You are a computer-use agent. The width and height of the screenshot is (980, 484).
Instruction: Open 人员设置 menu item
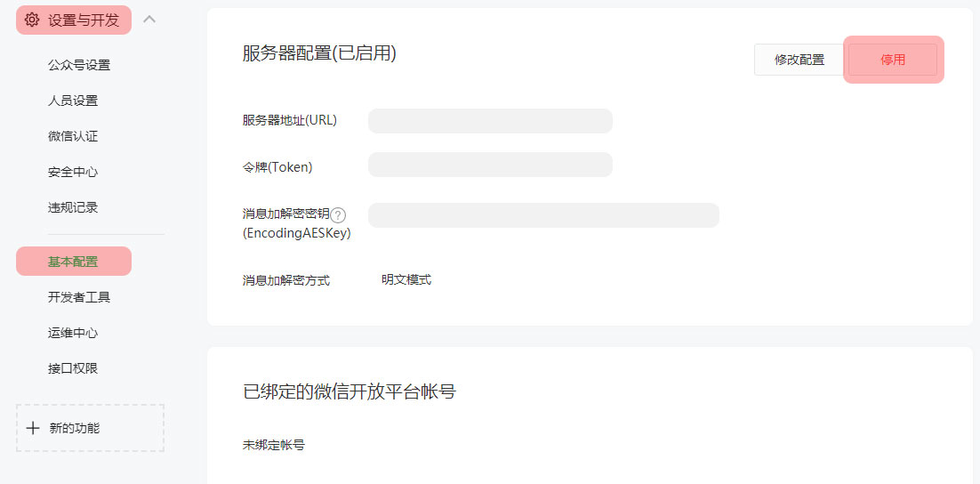[73, 101]
